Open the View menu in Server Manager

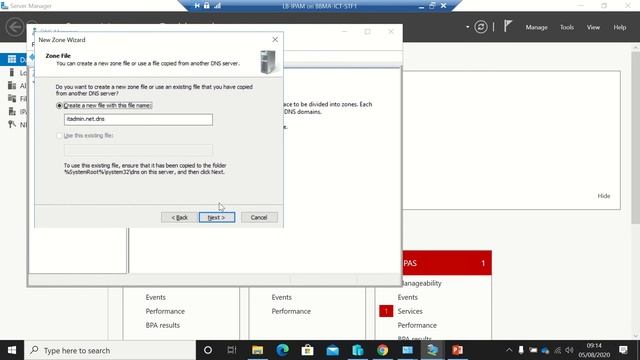click(x=593, y=27)
